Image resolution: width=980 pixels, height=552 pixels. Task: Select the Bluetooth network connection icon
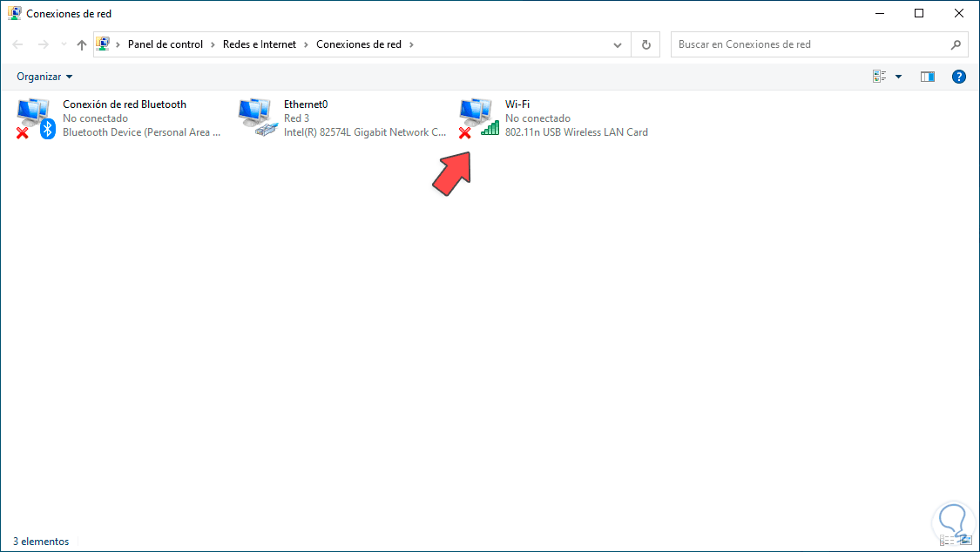[x=37, y=118]
